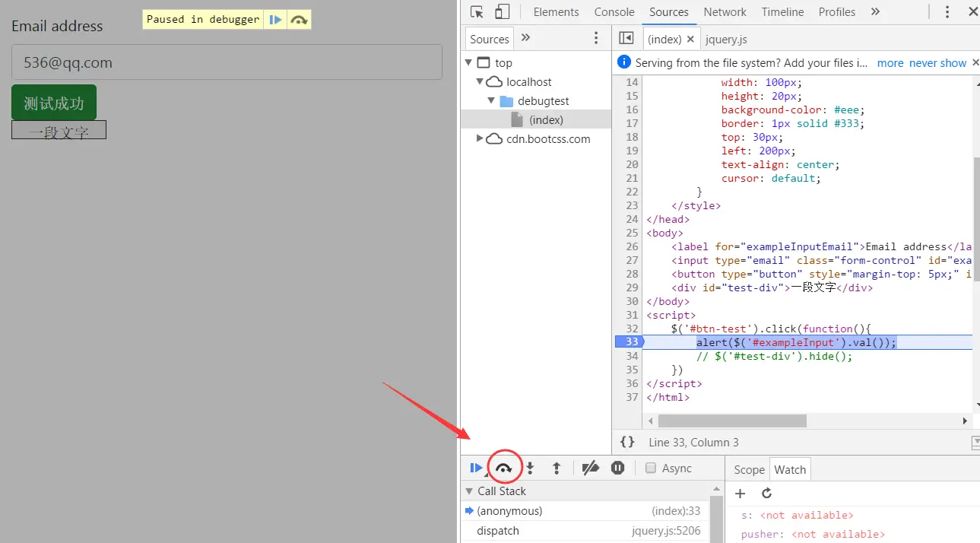
Task: Click the horizontal scrollbar right arrow
Action: 965,421
